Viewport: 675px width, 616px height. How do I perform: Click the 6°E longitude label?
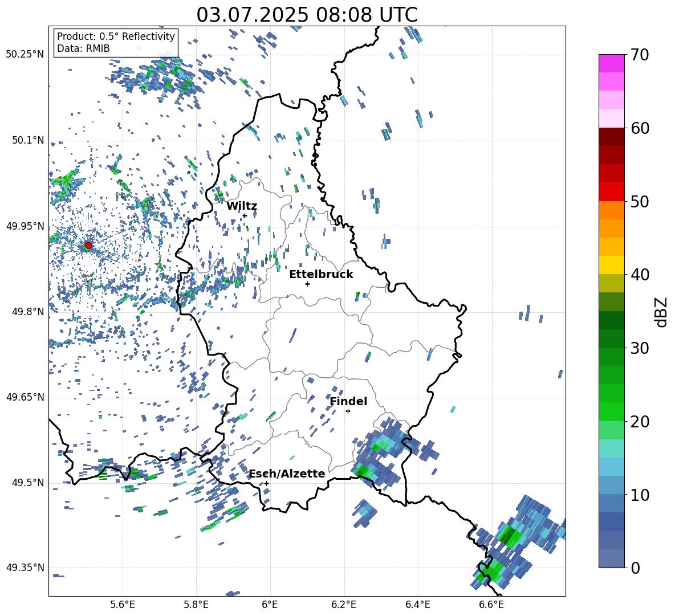(270, 605)
